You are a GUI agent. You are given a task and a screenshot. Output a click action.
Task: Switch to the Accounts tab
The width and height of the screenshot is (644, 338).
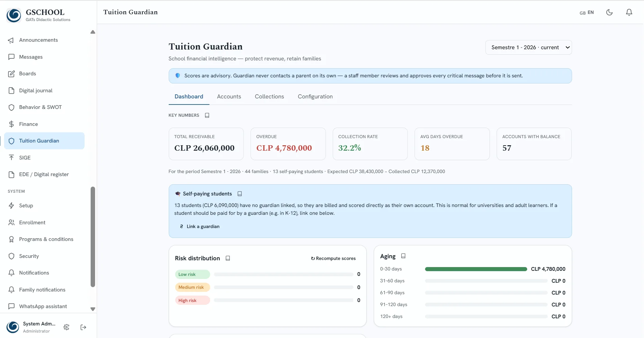click(x=229, y=97)
